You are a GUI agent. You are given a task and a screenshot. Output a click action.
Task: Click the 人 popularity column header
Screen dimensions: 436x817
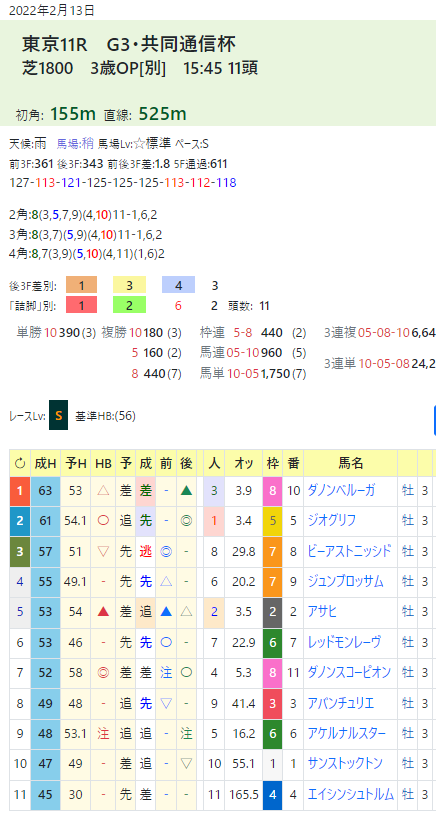pos(214,463)
